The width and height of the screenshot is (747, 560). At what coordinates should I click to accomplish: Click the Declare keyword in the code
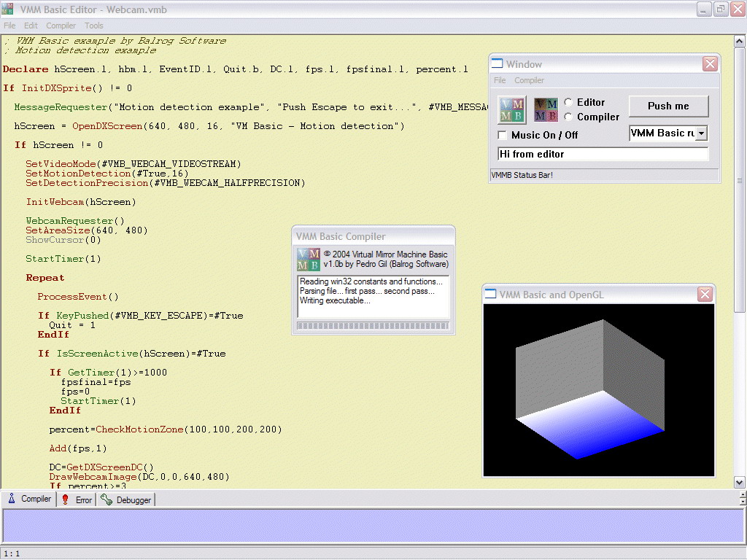pyautogui.click(x=26, y=69)
